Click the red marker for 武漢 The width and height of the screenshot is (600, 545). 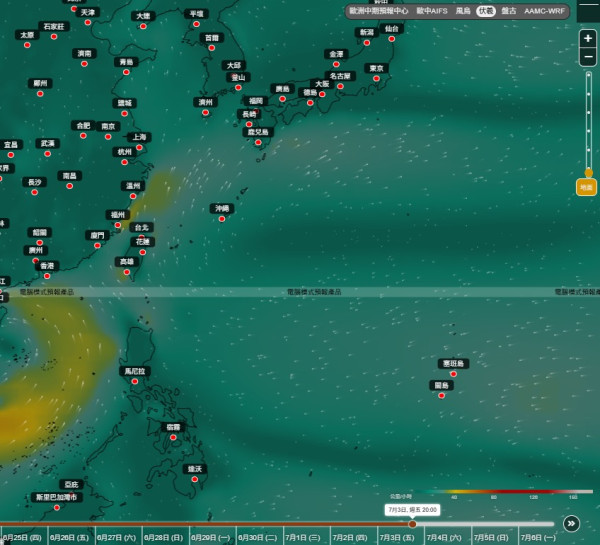point(47,154)
